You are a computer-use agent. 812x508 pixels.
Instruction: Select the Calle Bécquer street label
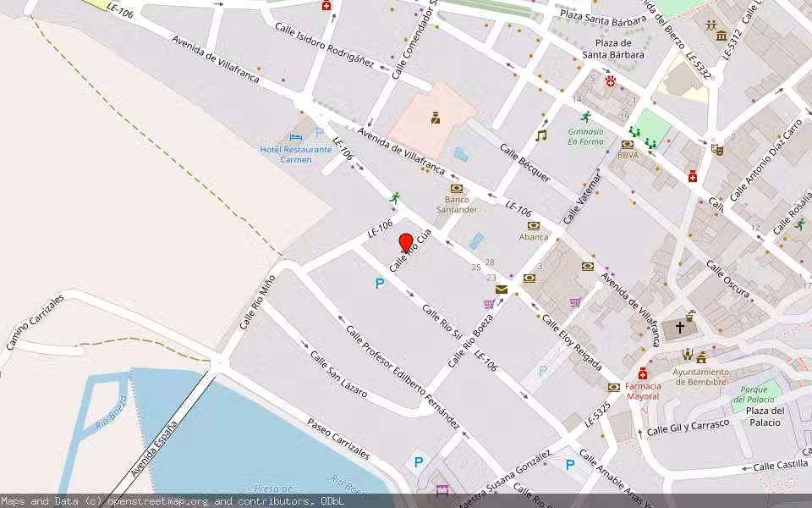pos(524,163)
